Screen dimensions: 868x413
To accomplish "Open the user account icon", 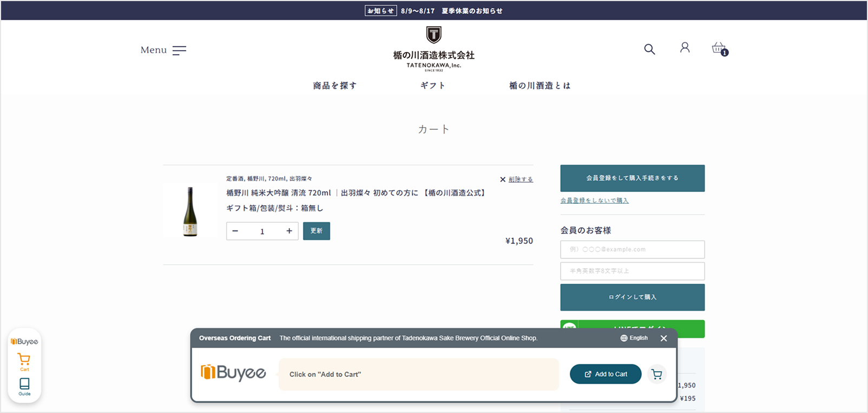I will click(685, 48).
